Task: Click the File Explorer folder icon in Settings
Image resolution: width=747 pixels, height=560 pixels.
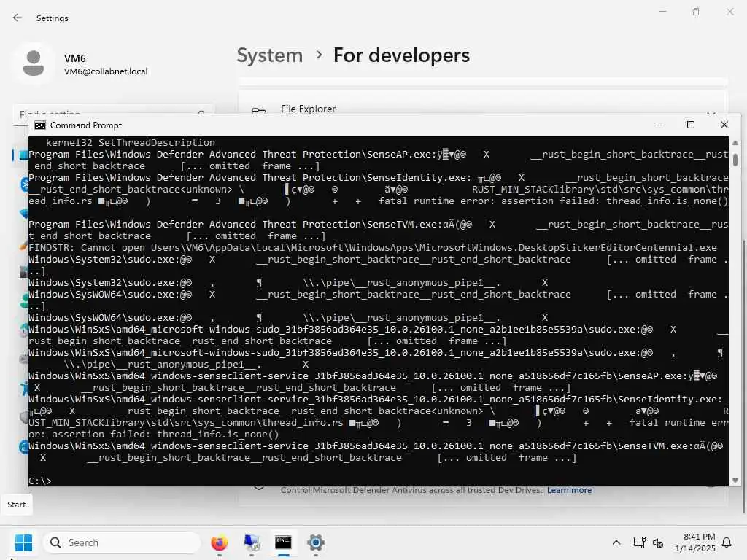Action: click(259, 112)
